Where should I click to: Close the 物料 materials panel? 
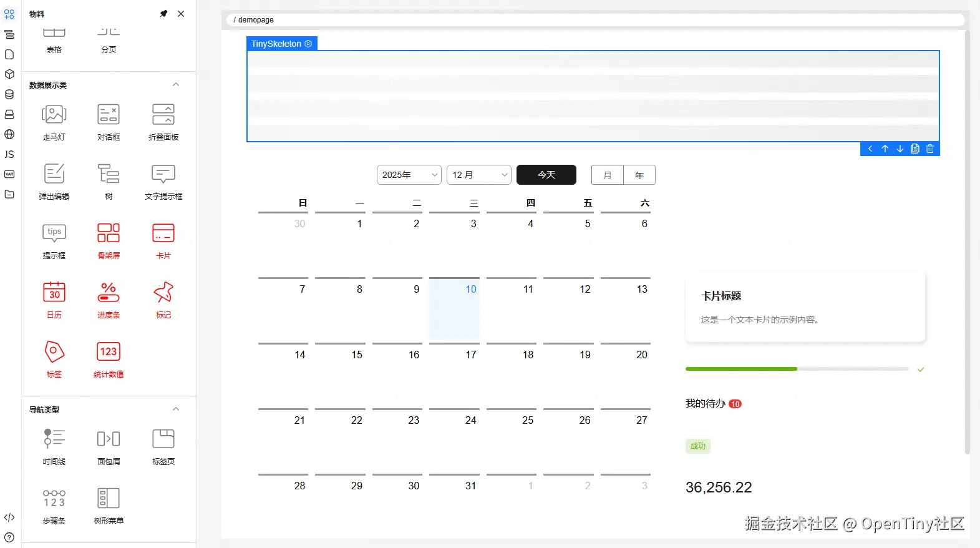(x=181, y=14)
